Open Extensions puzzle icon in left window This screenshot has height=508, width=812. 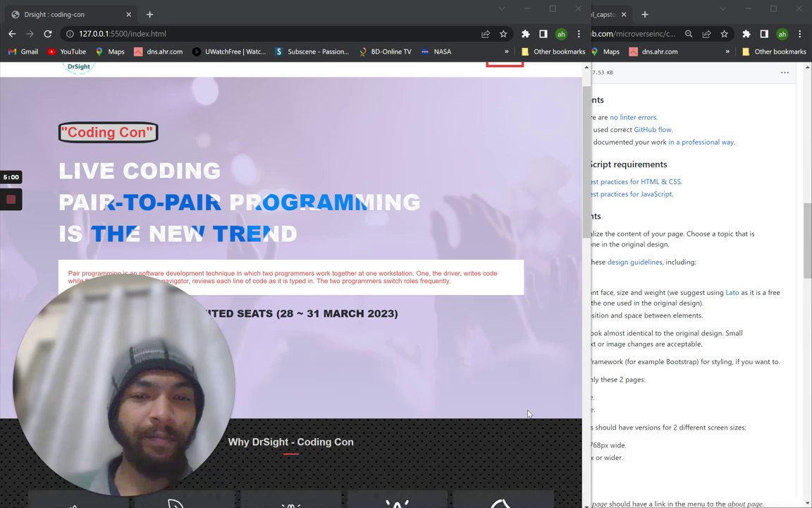[526, 34]
